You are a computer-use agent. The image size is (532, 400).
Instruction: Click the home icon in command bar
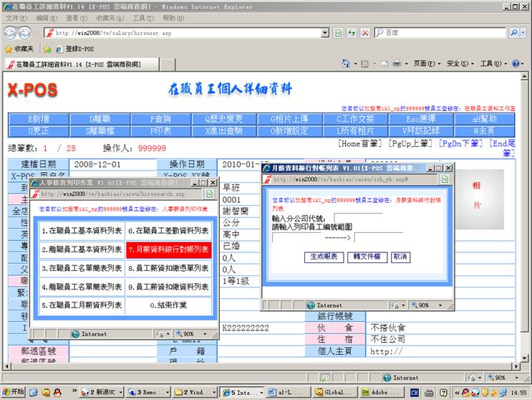click(347, 64)
